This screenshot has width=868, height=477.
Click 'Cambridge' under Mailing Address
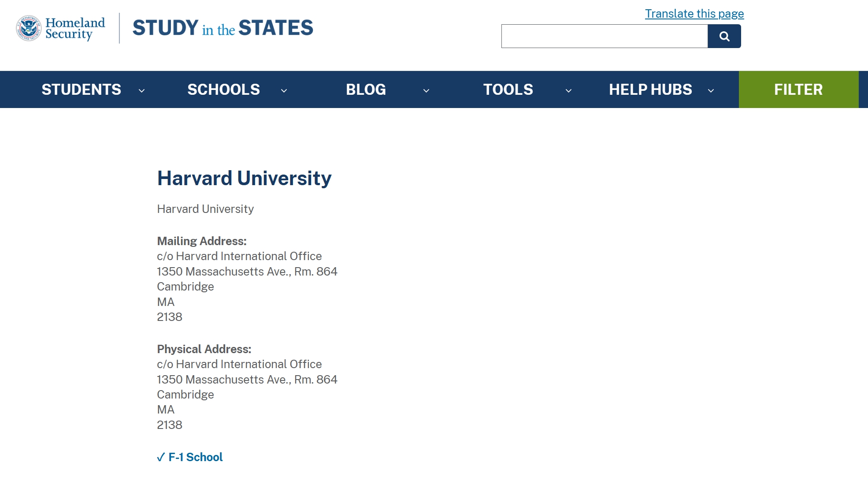(x=185, y=287)
